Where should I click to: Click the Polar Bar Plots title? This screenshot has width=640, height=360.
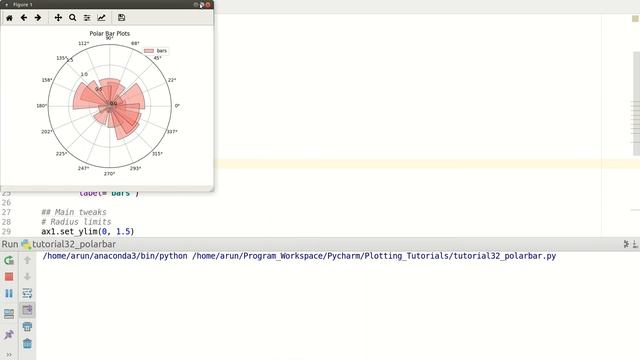[109, 33]
